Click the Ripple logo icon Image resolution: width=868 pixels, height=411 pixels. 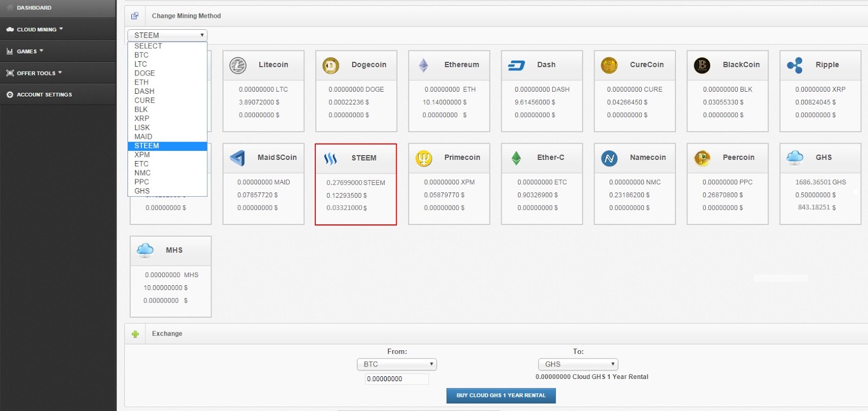795,66
